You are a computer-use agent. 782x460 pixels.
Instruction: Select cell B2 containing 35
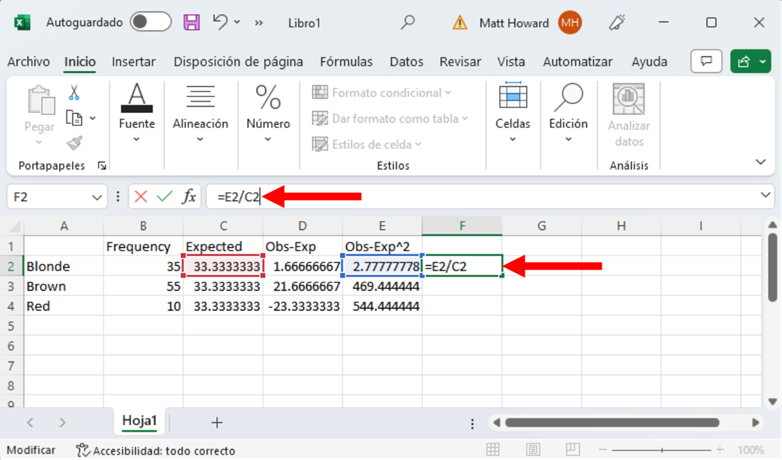143,266
